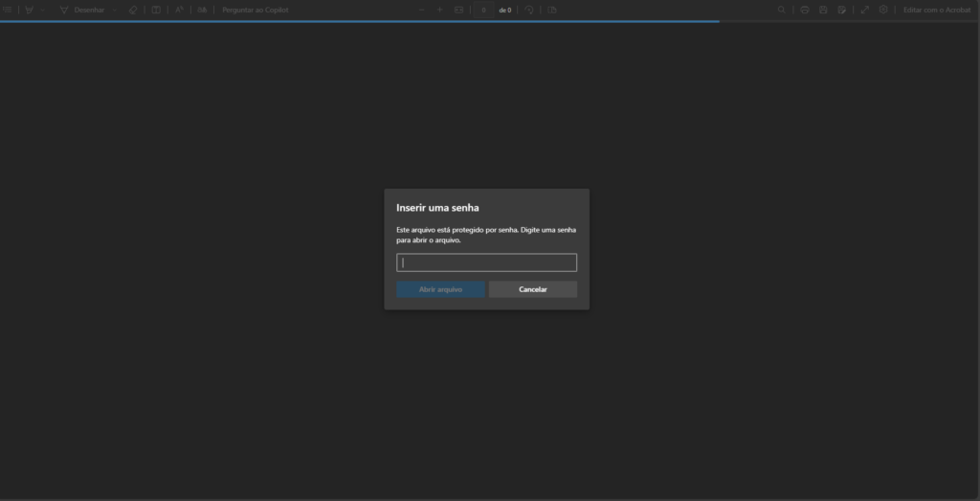Viewport: 980px width, 501px height.
Task: Click the blue loading progress bar
Action: [x=360, y=21]
